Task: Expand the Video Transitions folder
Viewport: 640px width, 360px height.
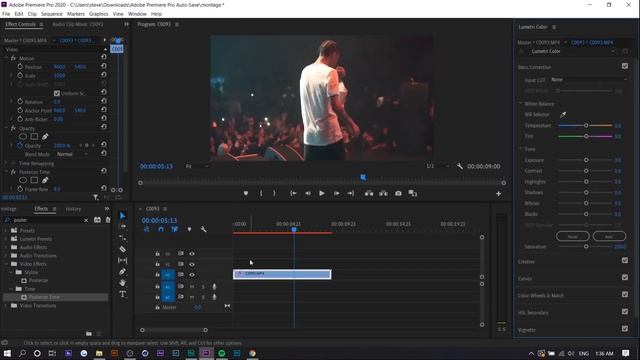Action: 6,305
